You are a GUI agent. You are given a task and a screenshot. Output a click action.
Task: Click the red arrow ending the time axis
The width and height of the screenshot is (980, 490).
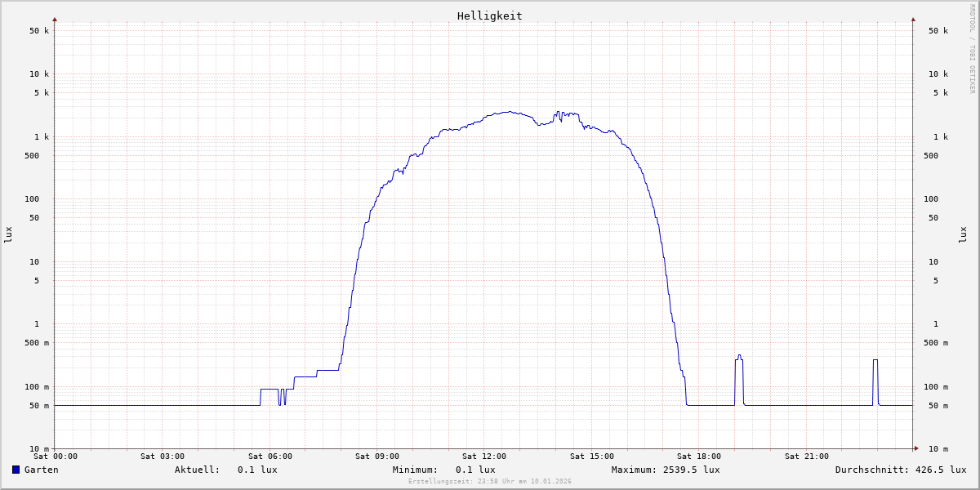[916, 448]
